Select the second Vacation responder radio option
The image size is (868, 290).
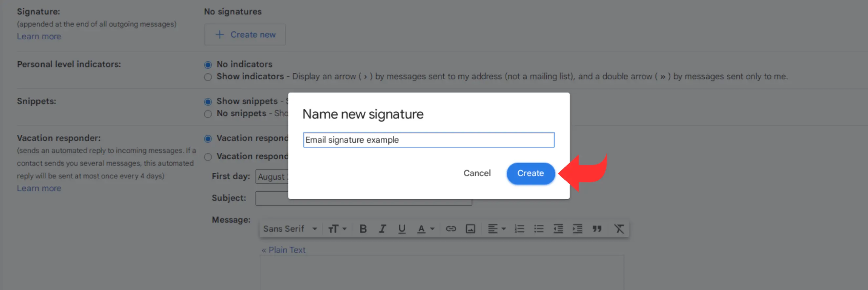[208, 157]
